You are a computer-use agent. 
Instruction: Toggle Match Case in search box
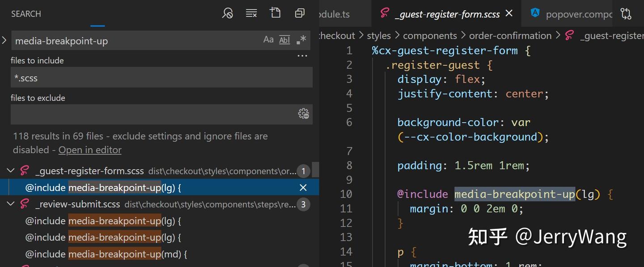[x=268, y=40]
